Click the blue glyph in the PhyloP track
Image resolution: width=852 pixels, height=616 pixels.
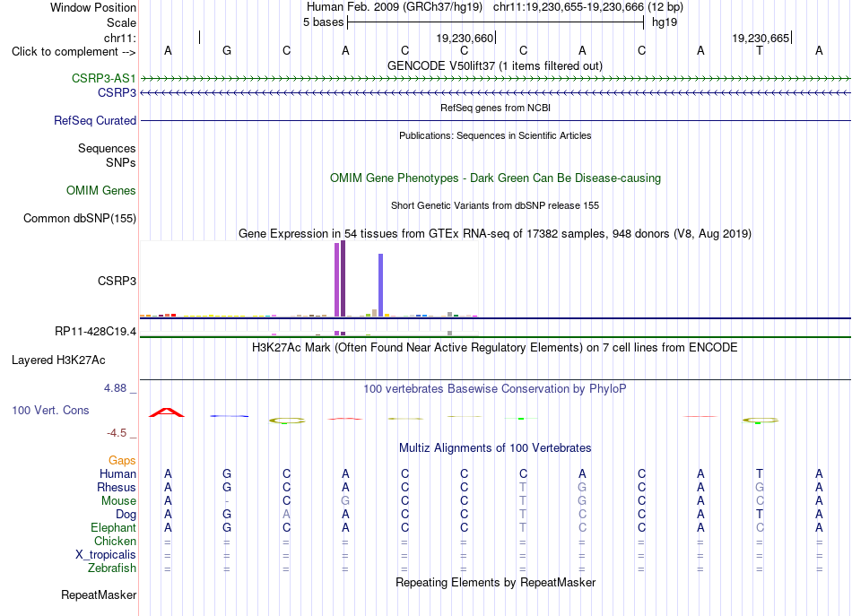pos(230,416)
